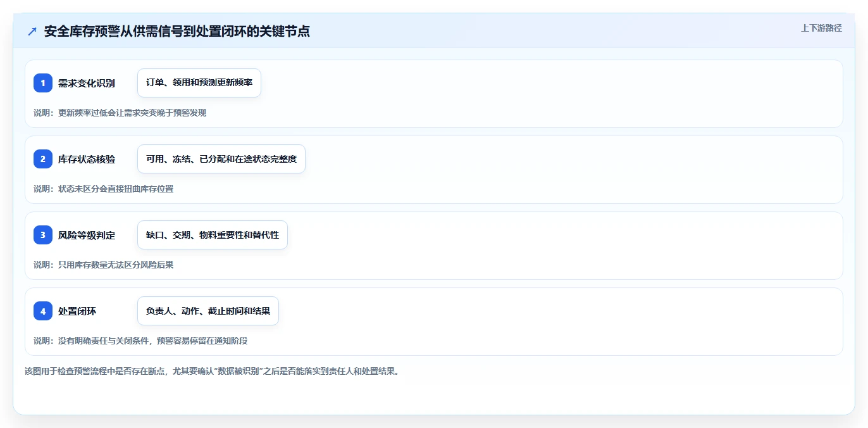Select the 处置闭环 step title
Image resolution: width=868 pixels, height=428 pixels.
(77, 311)
